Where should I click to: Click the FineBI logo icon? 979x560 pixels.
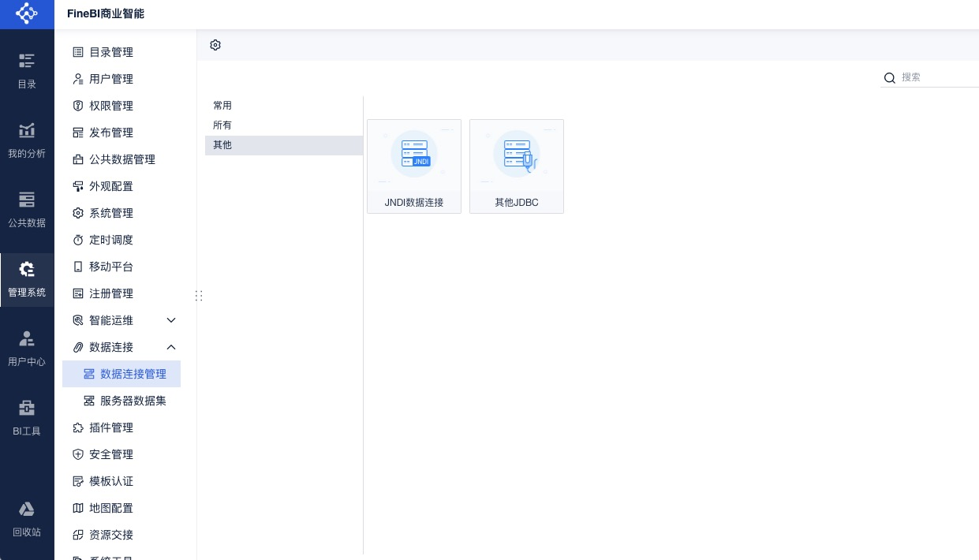(x=27, y=14)
